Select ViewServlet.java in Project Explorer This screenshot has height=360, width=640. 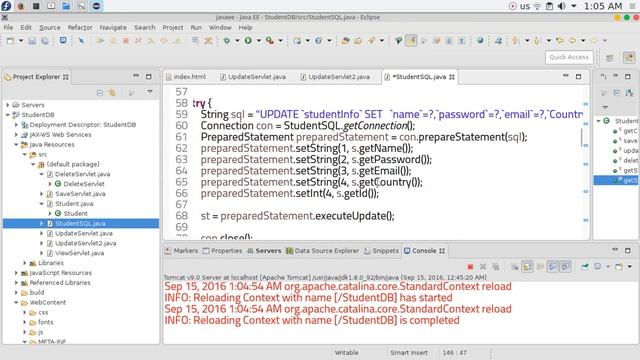point(80,253)
